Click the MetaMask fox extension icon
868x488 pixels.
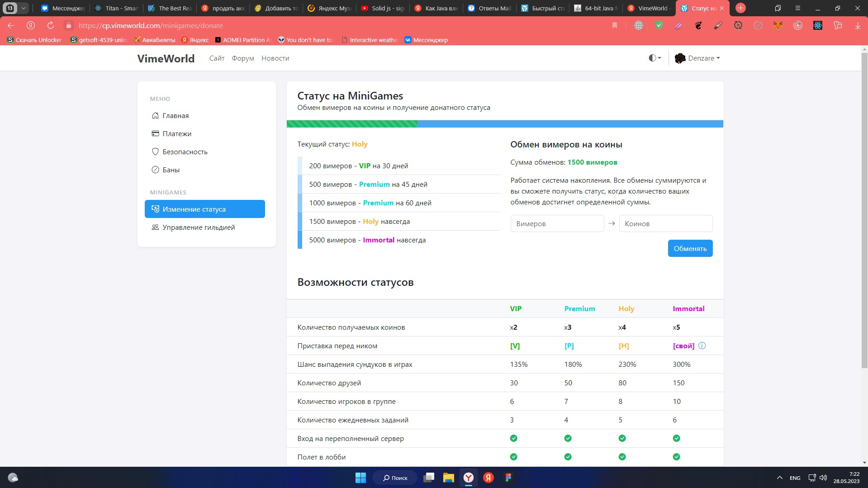point(778,26)
